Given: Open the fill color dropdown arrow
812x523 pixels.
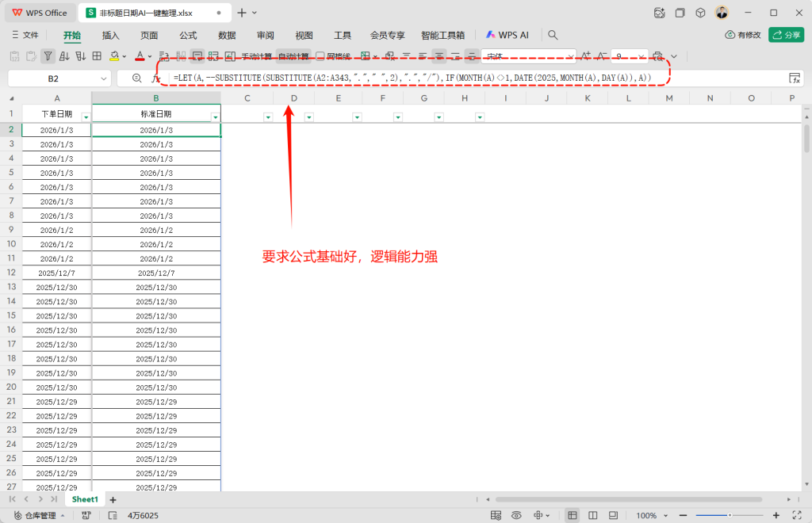Looking at the screenshot, I should point(124,56).
